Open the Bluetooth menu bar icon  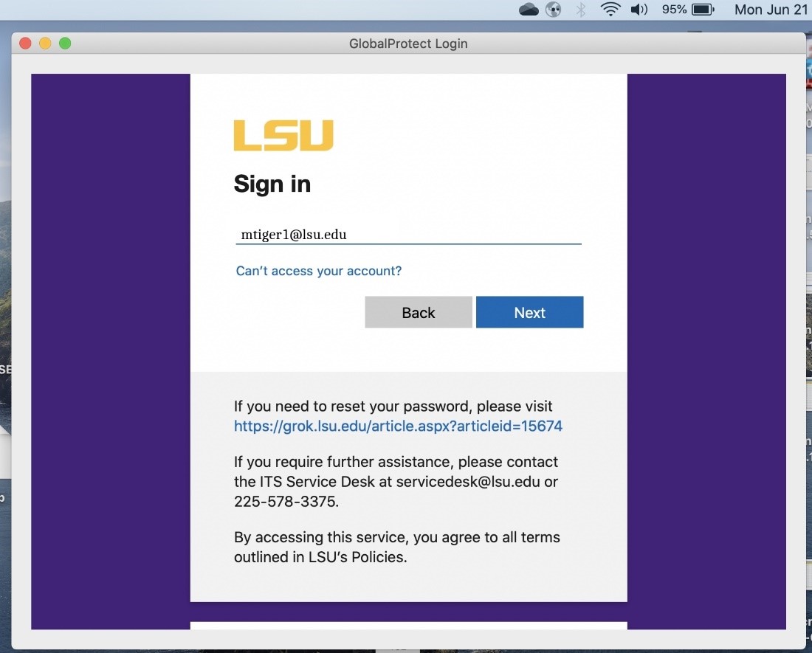point(581,10)
